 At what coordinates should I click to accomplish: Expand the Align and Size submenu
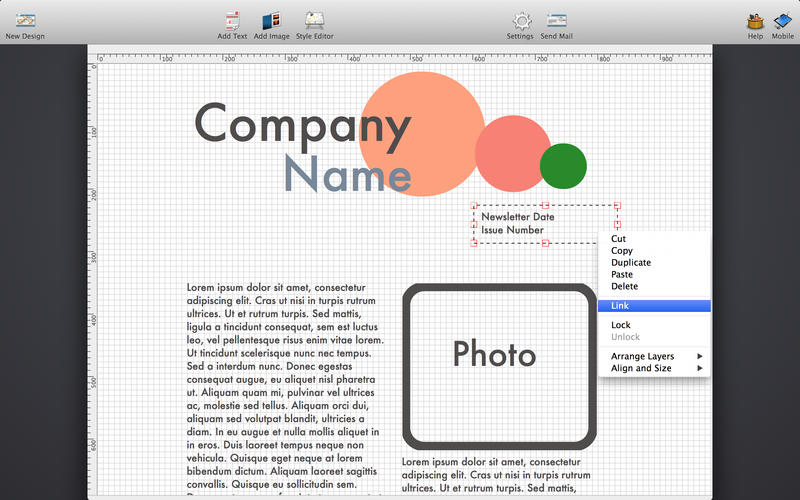(x=654, y=368)
